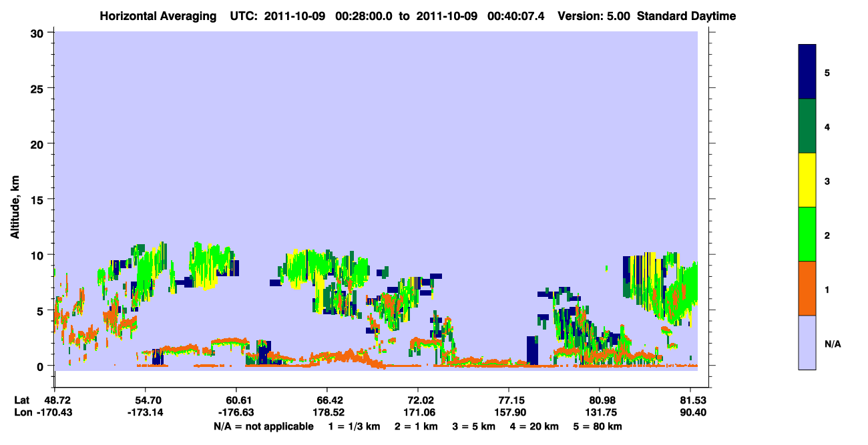This screenshot has height=445, width=868.
Task: Click the end time '00:40:07.4'
Action: (x=516, y=16)
